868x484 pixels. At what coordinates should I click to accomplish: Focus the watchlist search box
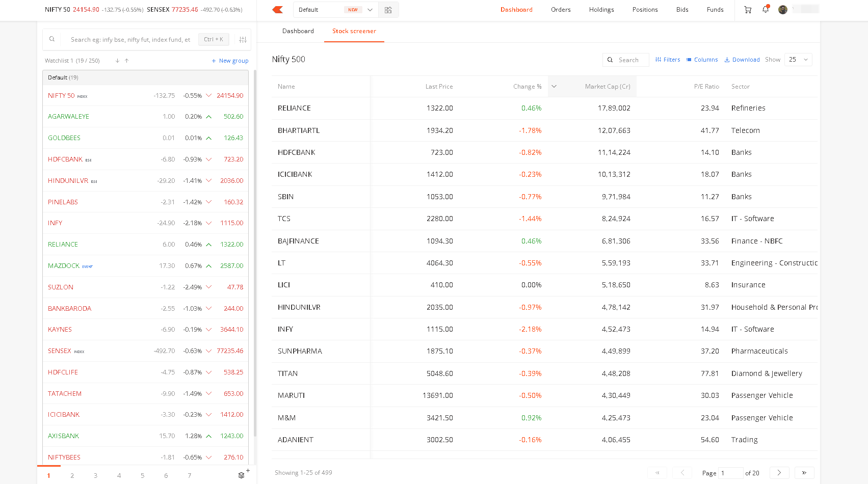click(x=131, y=40)
